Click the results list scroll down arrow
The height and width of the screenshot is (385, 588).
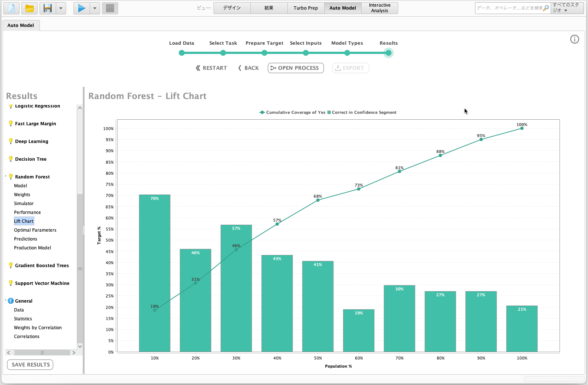80,346
